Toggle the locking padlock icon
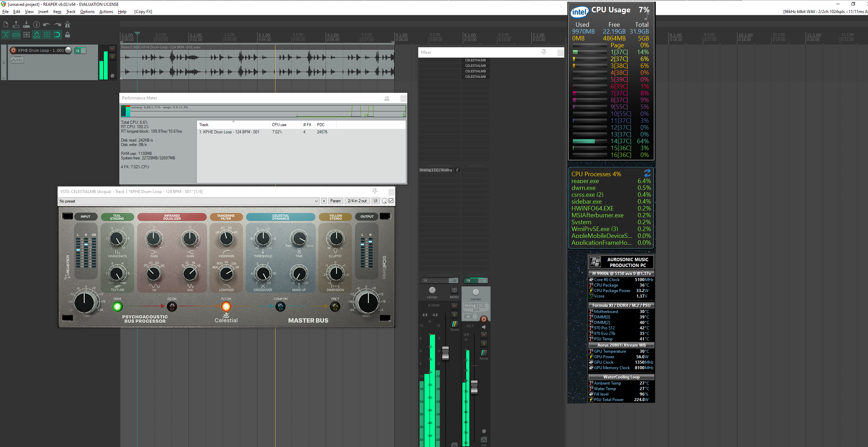This screenshot has height=447, width=868. [x=68, y=35]
